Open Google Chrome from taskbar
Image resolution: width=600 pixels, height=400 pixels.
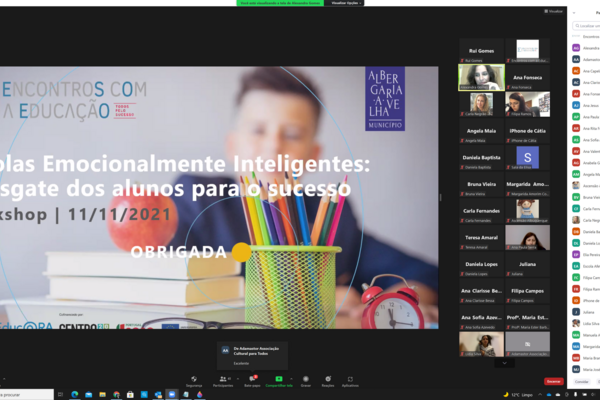point(116,394)
